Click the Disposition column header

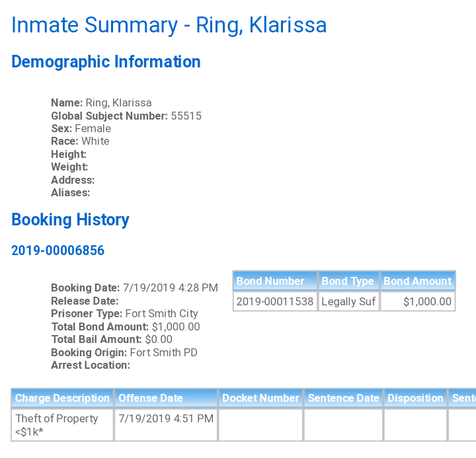click(x=415, y=399)
